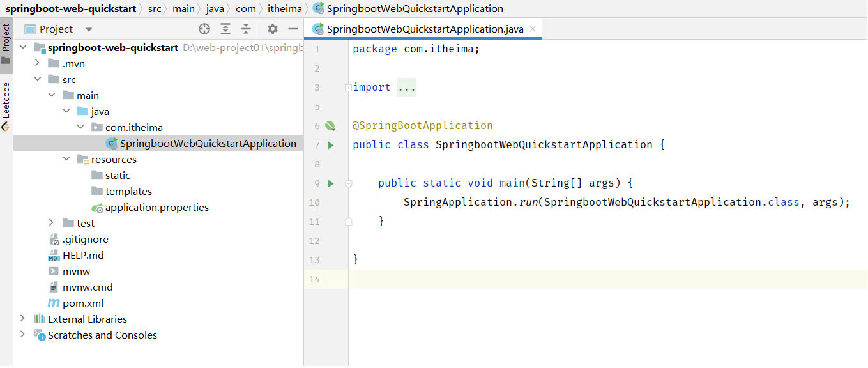This screenshot has width=868, height=368.
Task: Expand the test folder
Action: tap(52, 223)
